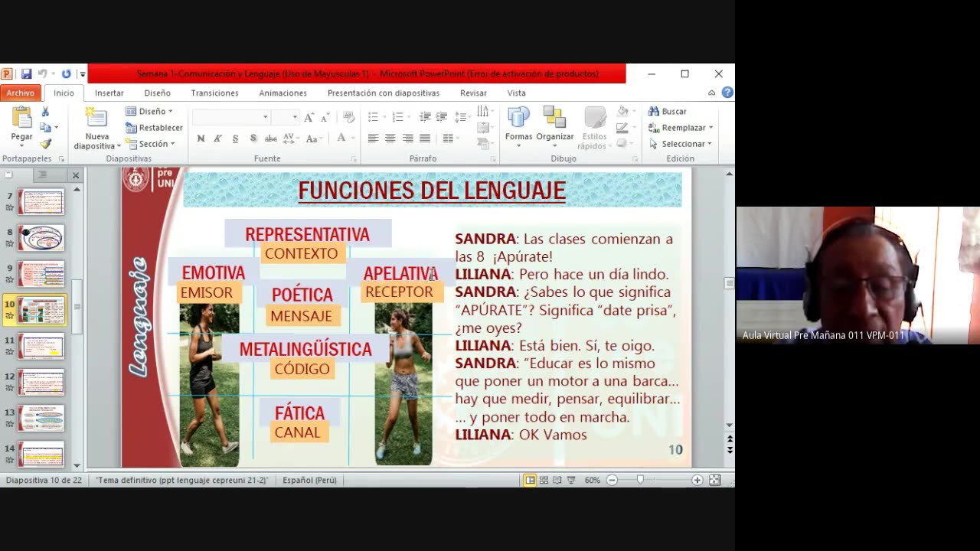Viewport: 980px width, 551px height.
Task: Click the Nueva diapositiva icon
Action: point(96,117)
